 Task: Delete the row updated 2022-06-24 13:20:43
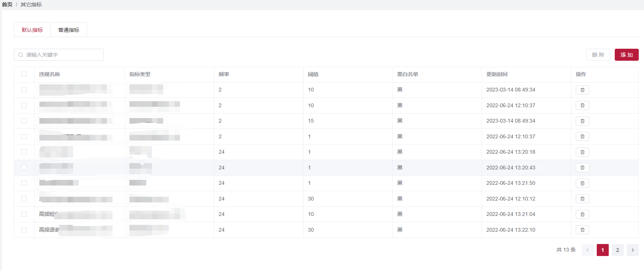coord(582,168)
